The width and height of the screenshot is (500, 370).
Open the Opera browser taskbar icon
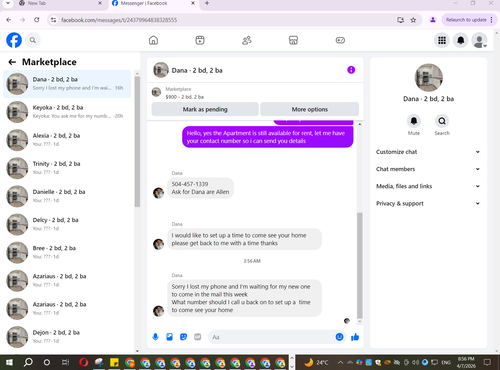[x=84, y=362]
